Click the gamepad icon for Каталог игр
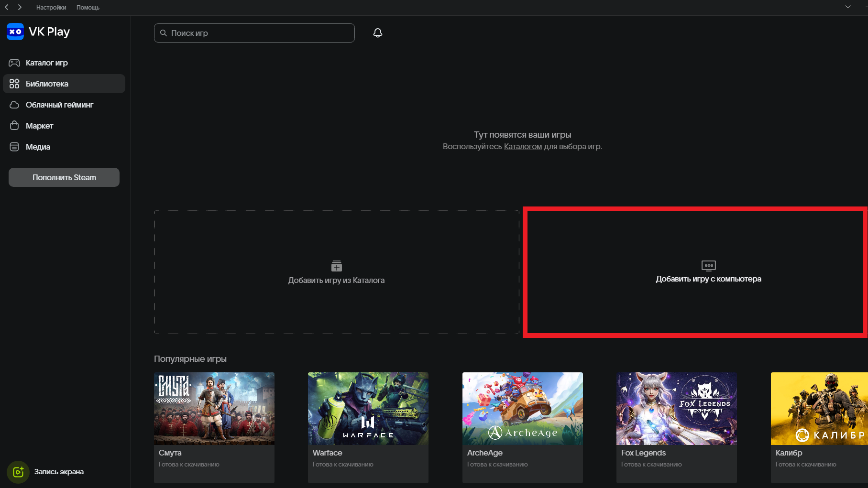Viewport: 868px width, 488px height. (x=14, y=63)
